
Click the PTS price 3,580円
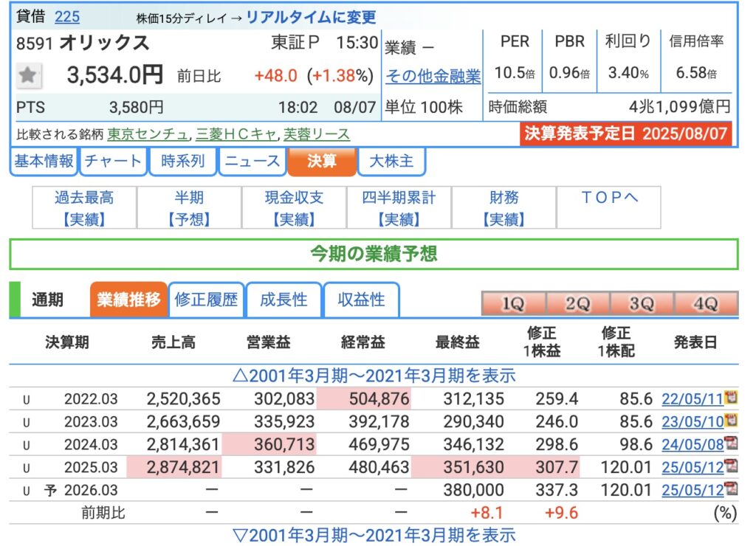(x=137, y=107)
